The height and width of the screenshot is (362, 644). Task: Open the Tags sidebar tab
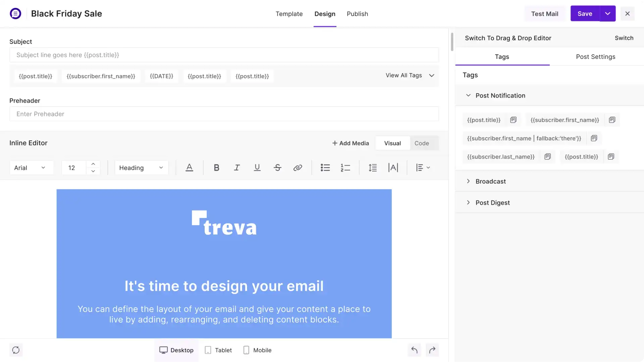pos(502,57)
